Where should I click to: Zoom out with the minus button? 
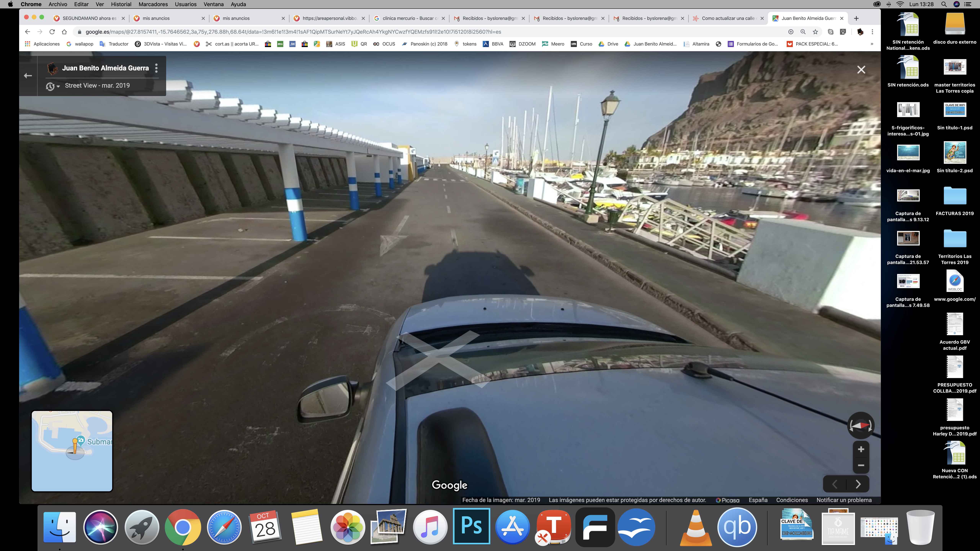(x=861, y=465)
